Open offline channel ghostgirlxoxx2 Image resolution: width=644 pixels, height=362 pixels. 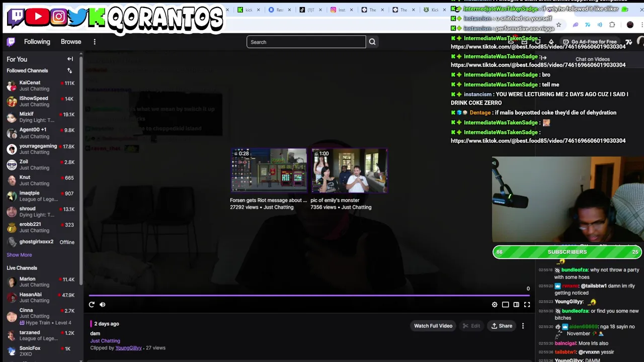[41, 242]
